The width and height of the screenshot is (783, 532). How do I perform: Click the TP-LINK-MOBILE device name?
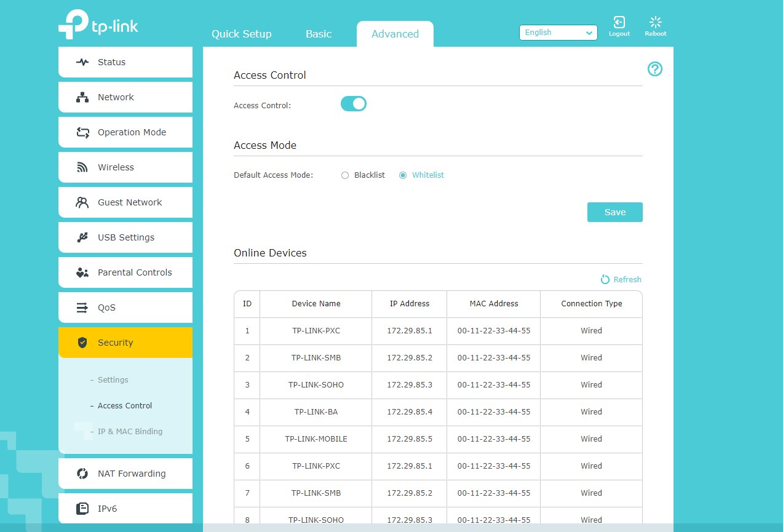pyautogui.click(x=316, y=439)
